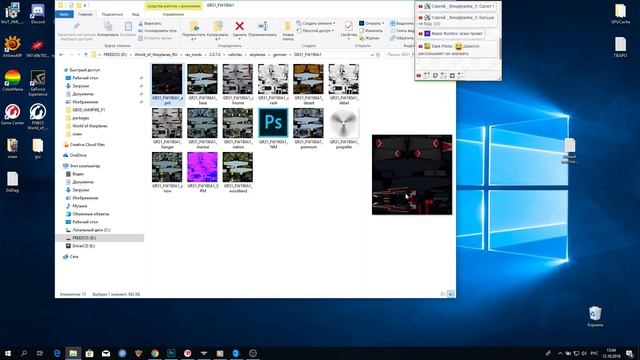Click the Picture Tools contextual tab header
This screenshot has width=640, height=360.
(x=173, y=6)
